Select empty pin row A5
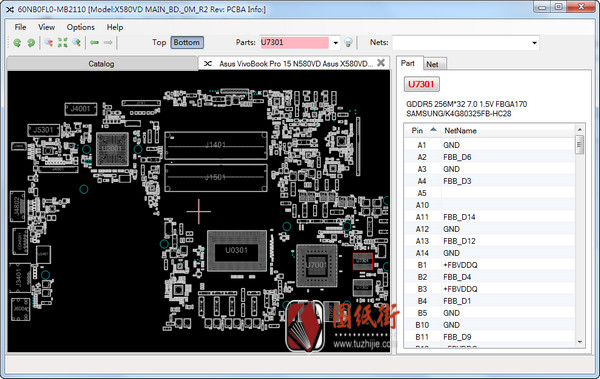600x379 pixels. pos(490,193)
